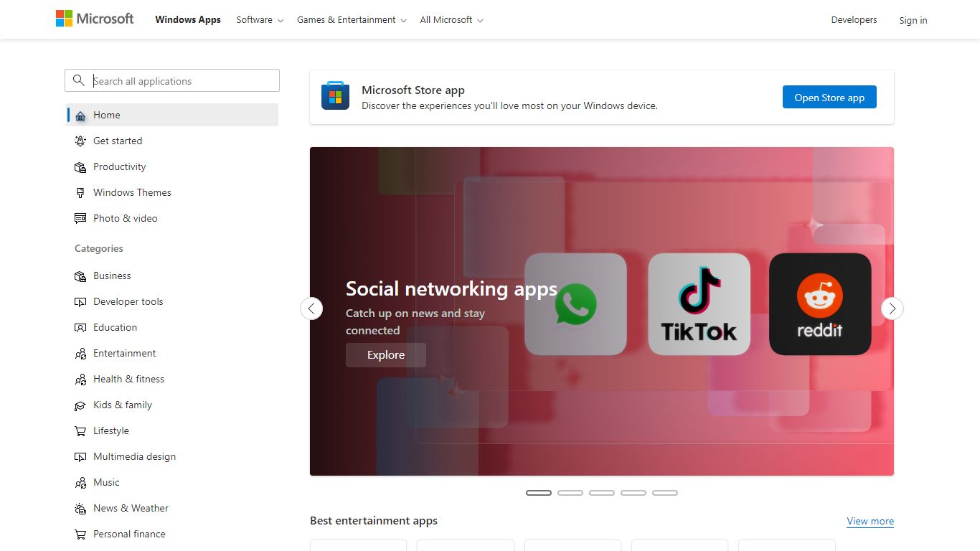Select fourth carousel indicator

[633, 493]
